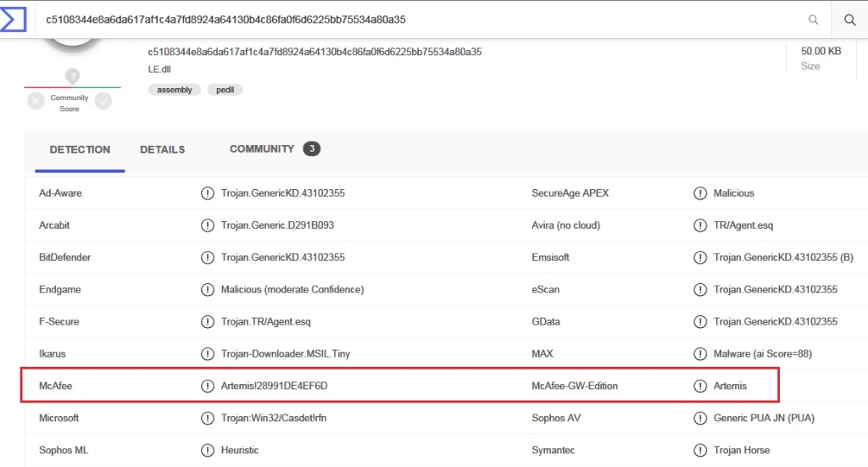This screenshot has width=868, height=467.
Task: Click the Microsoft engine name
Action: (x=58, y=418)
